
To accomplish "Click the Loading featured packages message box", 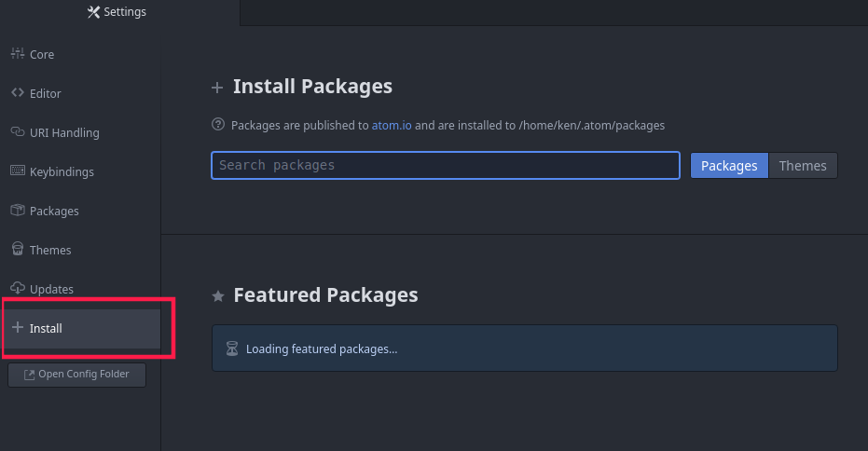I will coord(524,348).
